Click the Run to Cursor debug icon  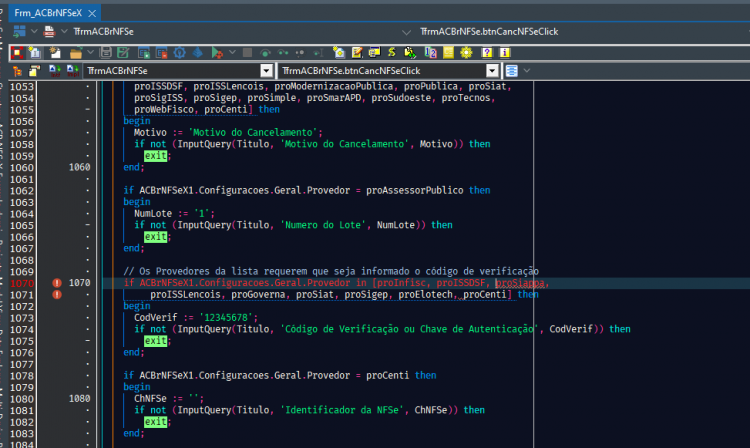tap(318, 53)
